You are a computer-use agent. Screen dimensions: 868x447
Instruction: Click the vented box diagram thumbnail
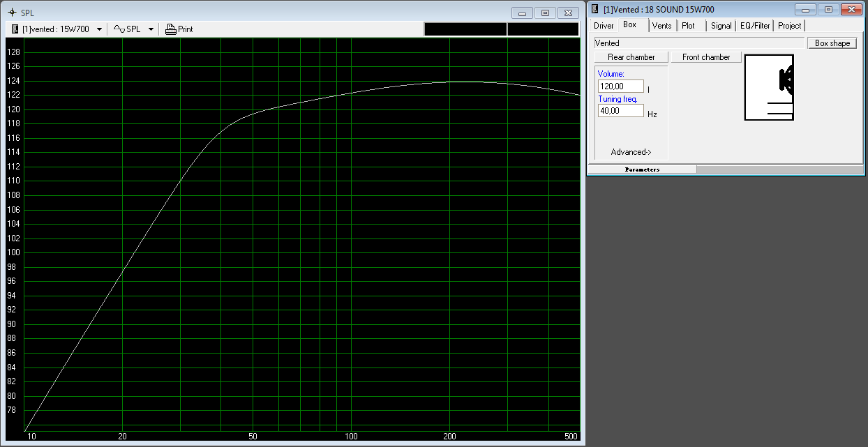click(769, 87)
